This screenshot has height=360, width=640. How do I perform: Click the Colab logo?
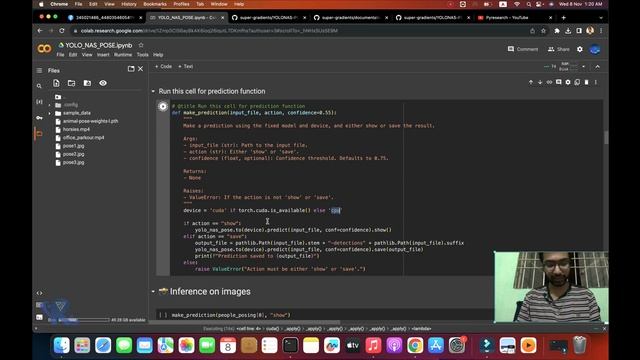44,49
